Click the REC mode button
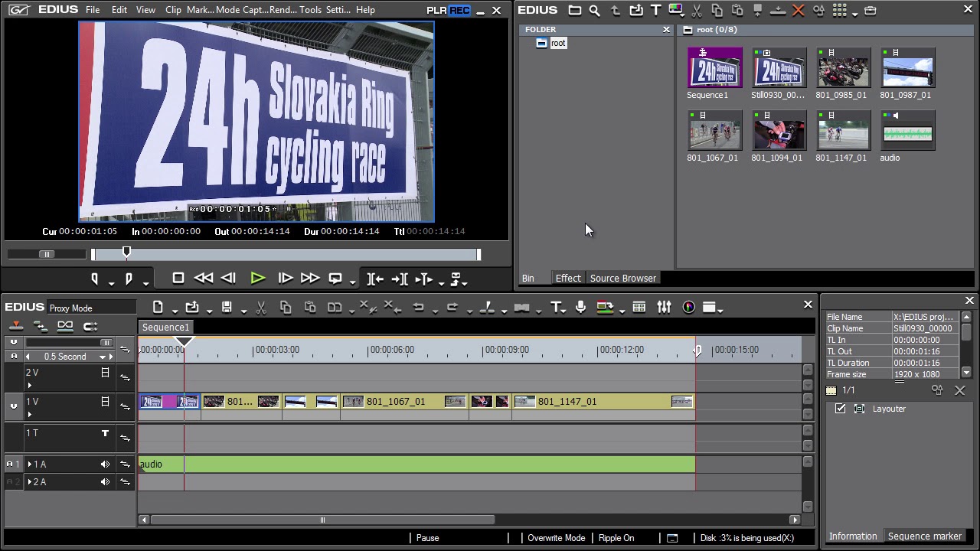 pyautogui.click(x=459, y=11)
